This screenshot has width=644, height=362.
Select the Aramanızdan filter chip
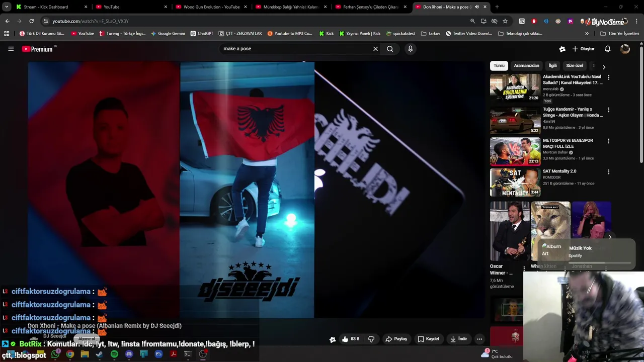[526, 66]
